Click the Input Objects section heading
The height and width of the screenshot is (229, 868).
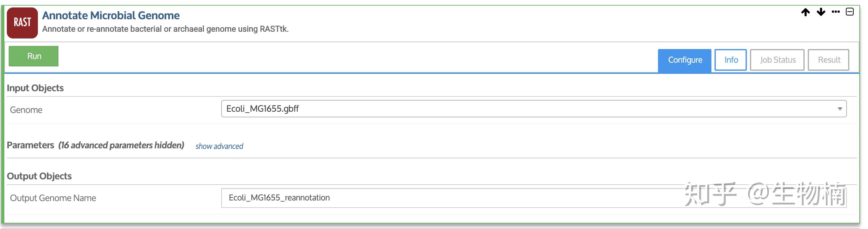(35, 88)
